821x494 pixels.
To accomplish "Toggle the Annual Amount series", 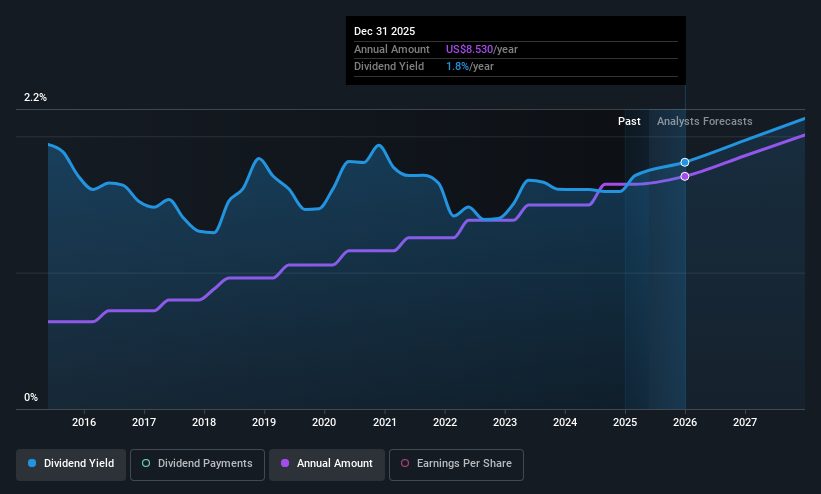I will coord(327,464).
